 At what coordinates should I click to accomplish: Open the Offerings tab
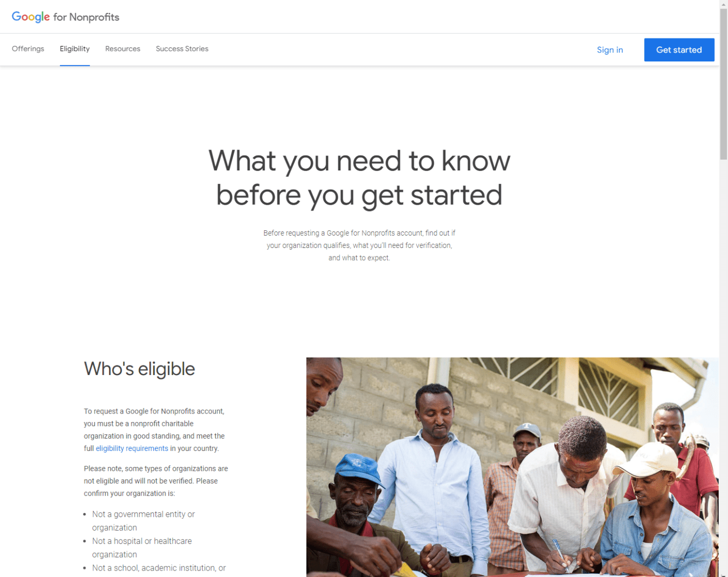click(x=28, y=49)
